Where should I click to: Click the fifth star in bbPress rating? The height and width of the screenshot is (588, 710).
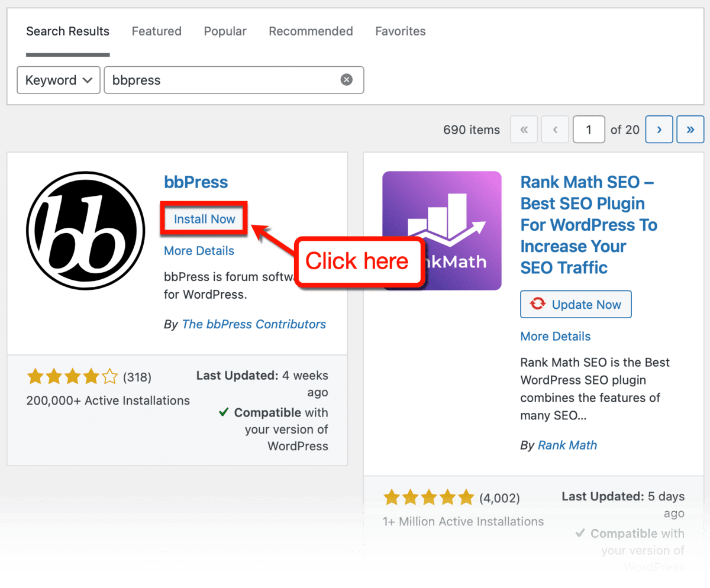tap(109, 375)
